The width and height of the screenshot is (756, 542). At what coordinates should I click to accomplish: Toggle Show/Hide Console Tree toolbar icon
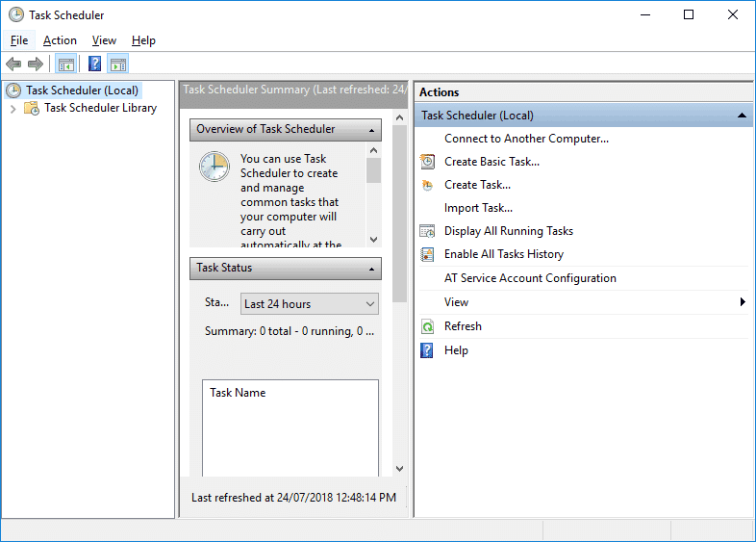(66, 64)
